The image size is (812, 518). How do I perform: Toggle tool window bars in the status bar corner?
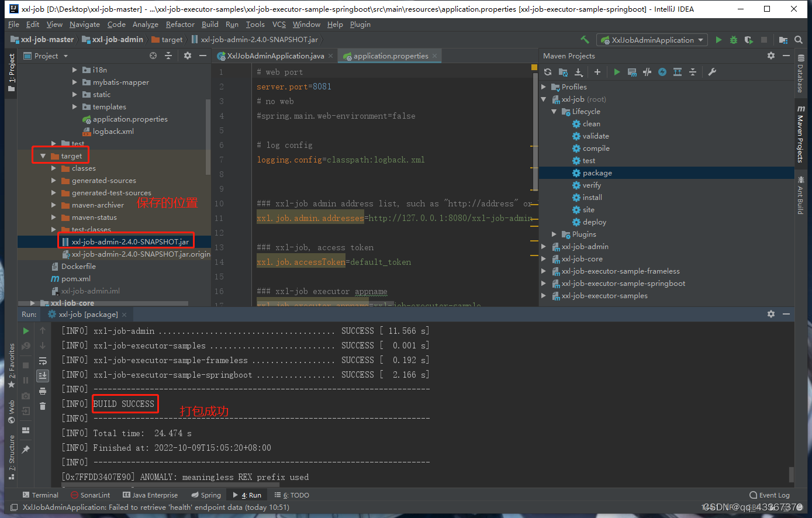(14, 507)
